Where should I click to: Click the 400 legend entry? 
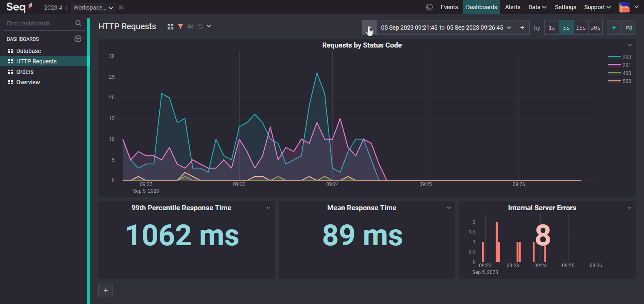coord(620,73)
